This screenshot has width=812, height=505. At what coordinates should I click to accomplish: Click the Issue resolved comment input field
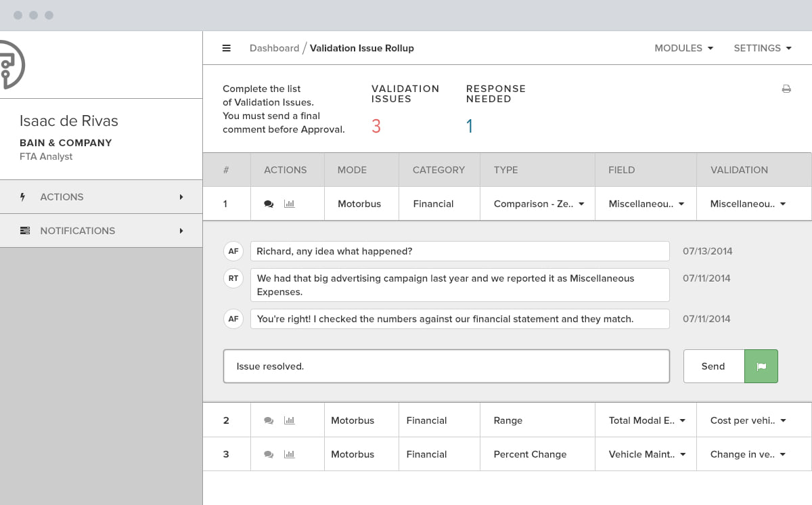pos(447,366)
